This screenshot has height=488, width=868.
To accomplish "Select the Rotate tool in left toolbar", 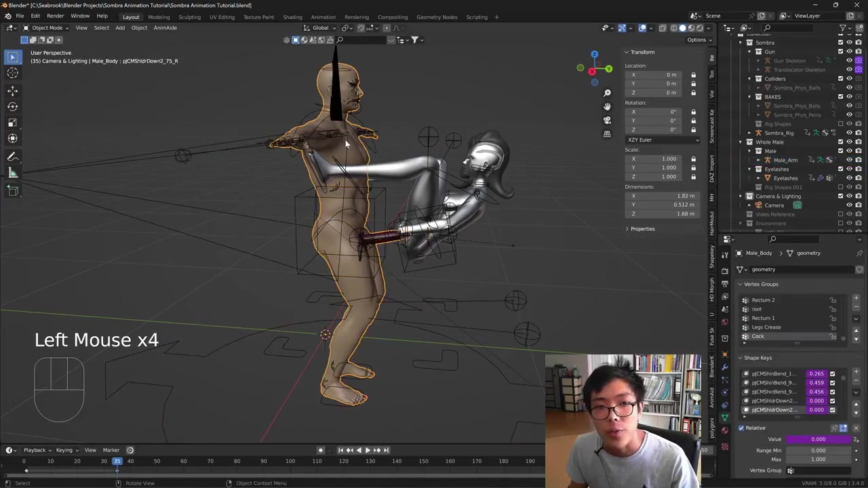I will (x=12, y=106).
